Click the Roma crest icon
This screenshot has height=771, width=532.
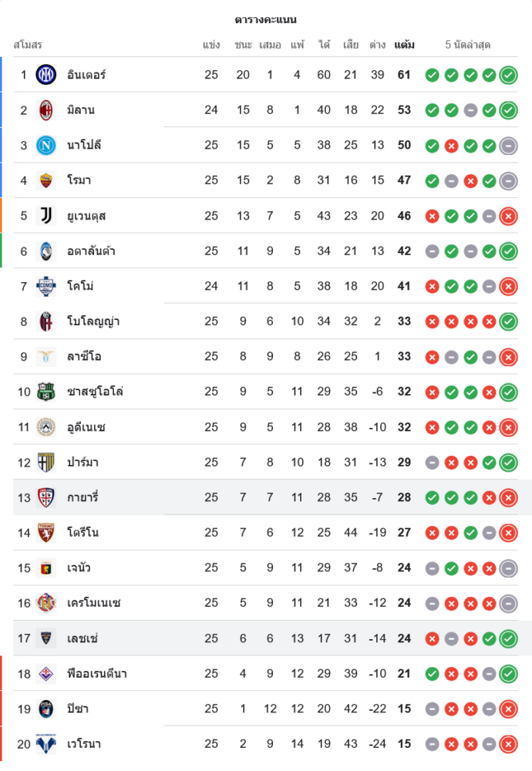46,180
